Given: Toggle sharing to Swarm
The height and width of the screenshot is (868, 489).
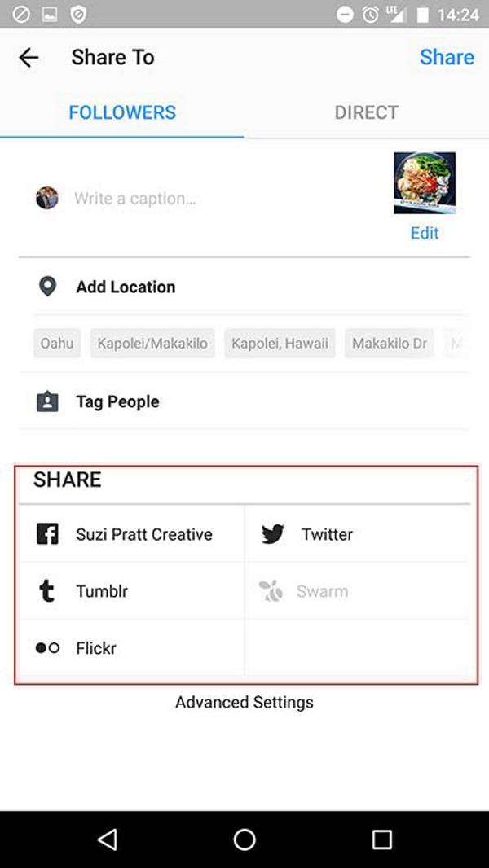Looking at the screenshot, I should click(x=321, y=592).
